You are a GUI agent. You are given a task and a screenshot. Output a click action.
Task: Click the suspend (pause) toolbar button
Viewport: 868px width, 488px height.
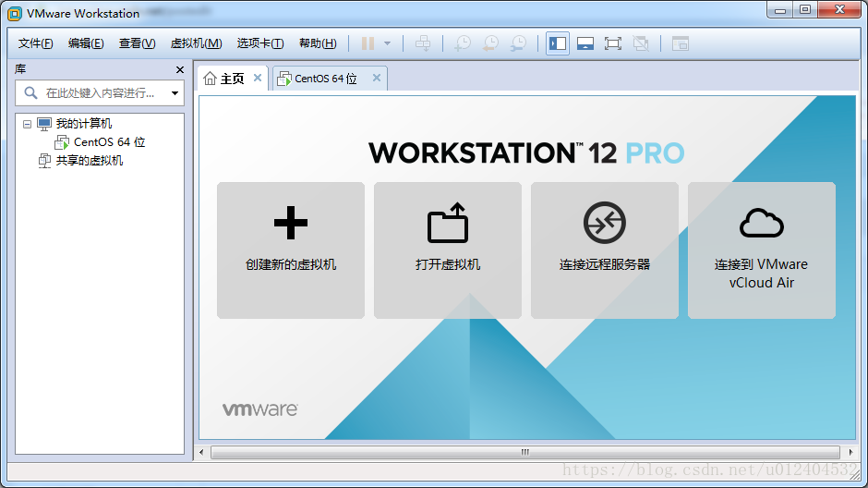368,43
